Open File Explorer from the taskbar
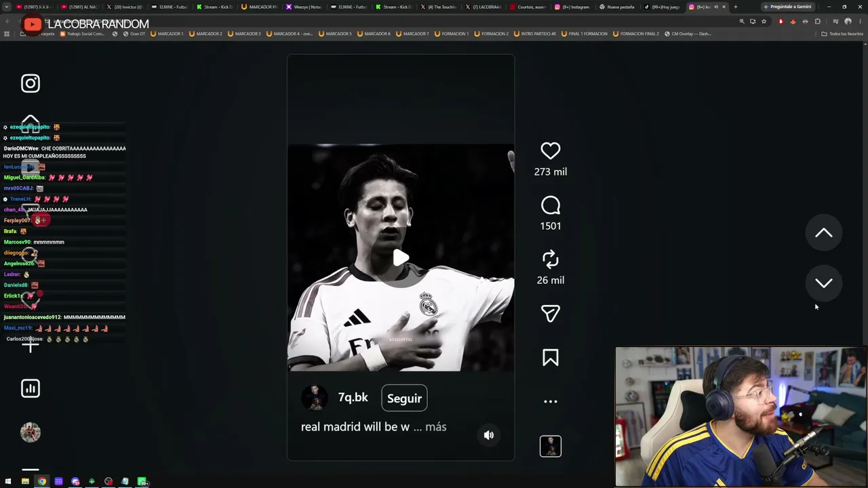 click(x=25, y=481)
